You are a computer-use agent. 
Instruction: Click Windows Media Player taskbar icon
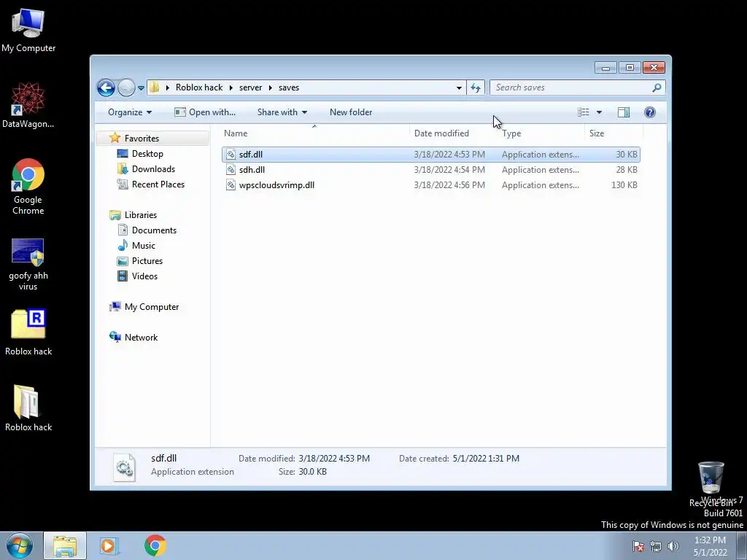[109, 545]
